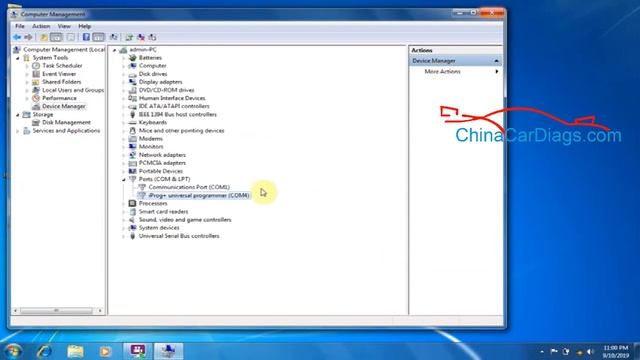This screenshot has width=640, height=360.
Task: Select the PCMCIA adapters category
Action: [x=162, y=163]
